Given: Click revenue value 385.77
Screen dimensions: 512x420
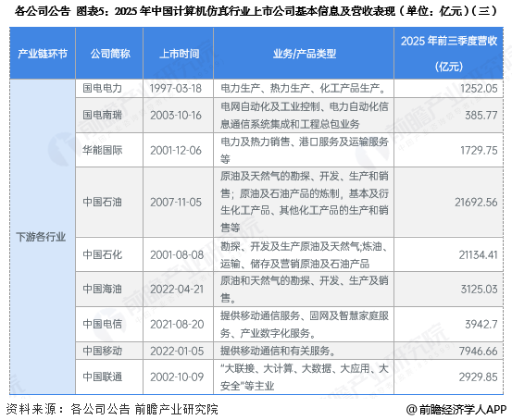Looking at the screenshot, I should [481, 116].
